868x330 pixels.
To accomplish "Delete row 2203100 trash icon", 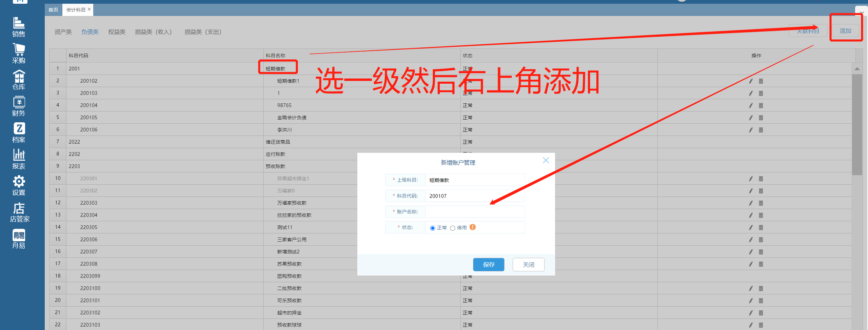I will click(761, 288).
